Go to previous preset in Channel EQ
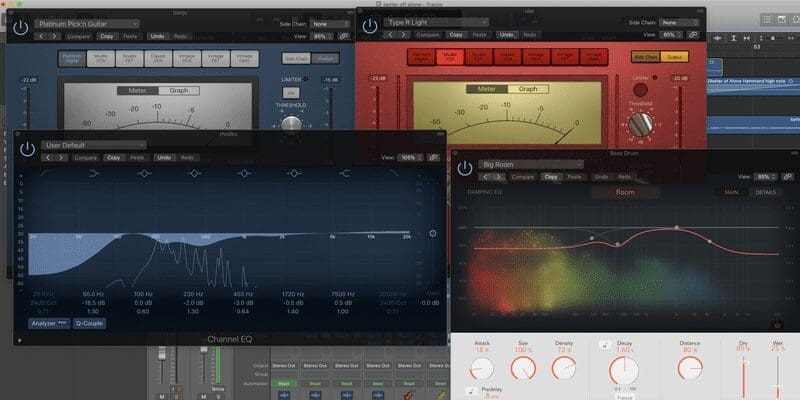Image resolution: width=800 pixels, height=400 pixels. pyautogui.click(x=48, y=158)
